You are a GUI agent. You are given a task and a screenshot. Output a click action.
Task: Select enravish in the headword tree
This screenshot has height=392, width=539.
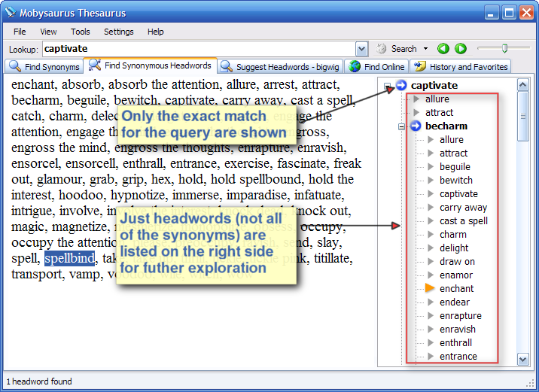458,329
